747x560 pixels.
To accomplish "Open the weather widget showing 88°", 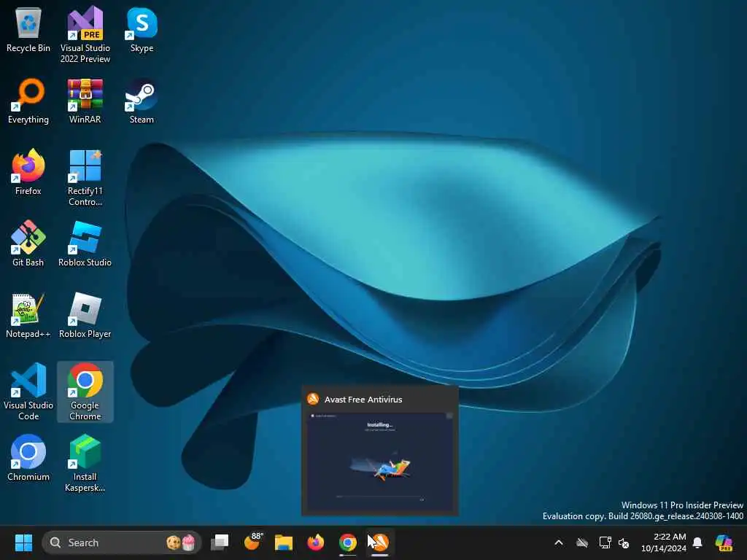I will [253, 542].
